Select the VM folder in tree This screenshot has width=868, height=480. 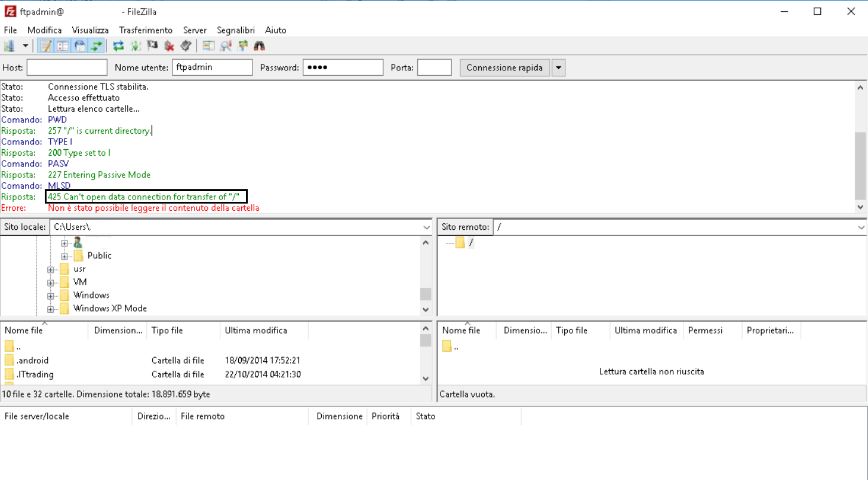80,282
